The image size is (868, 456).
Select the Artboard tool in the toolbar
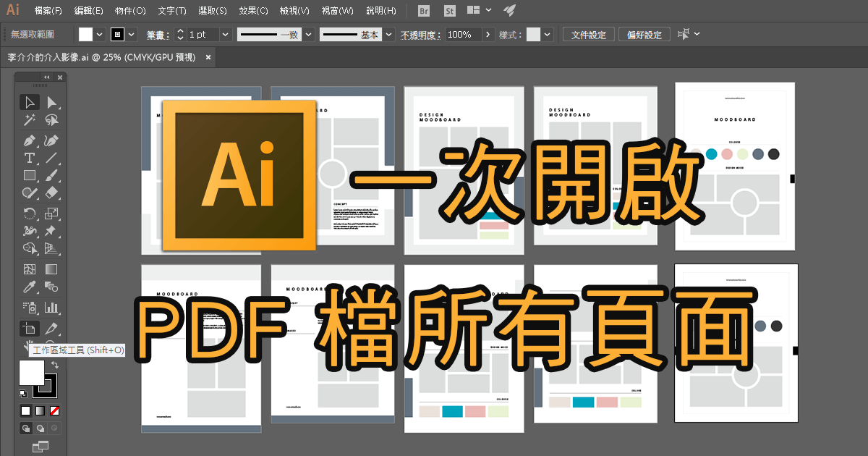tap(30, 328)
